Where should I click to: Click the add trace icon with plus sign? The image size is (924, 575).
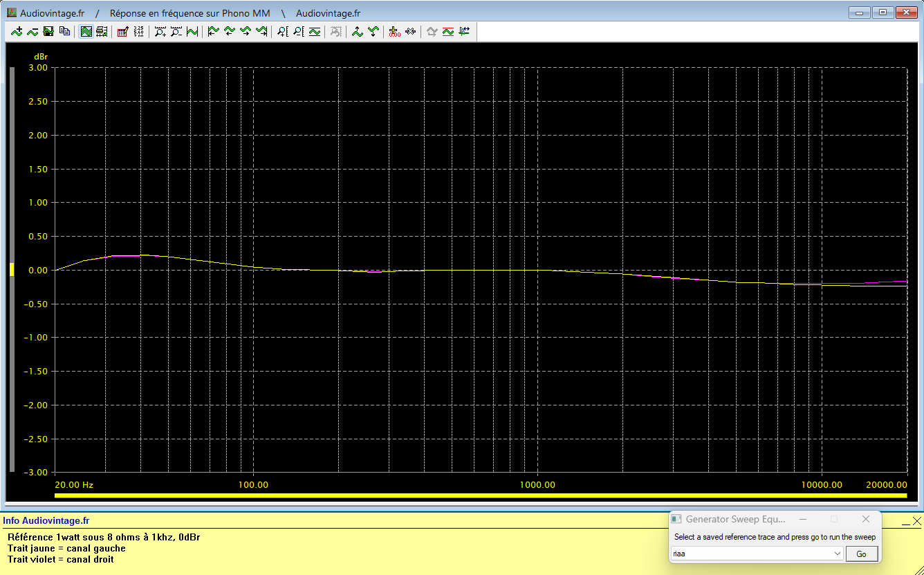click(x=17, y=31)
